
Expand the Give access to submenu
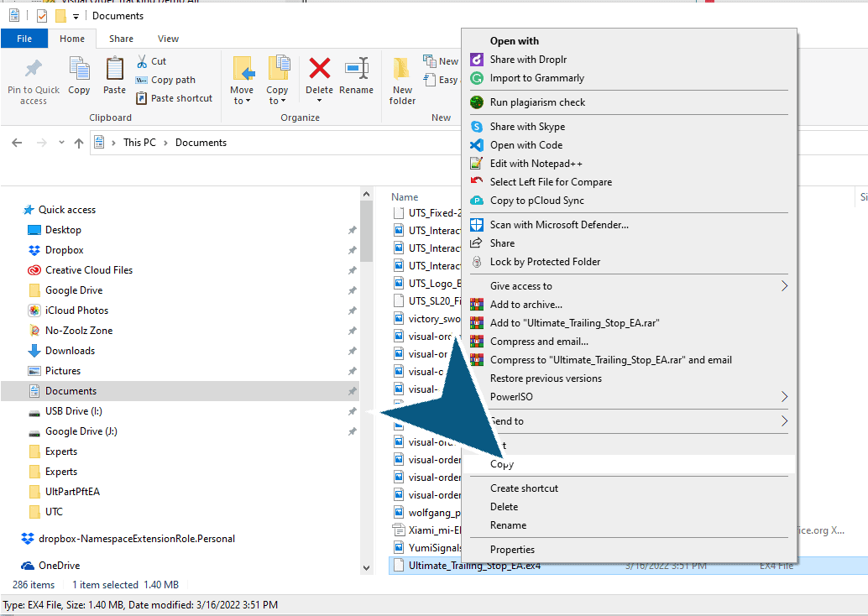(x=629, y=286)
